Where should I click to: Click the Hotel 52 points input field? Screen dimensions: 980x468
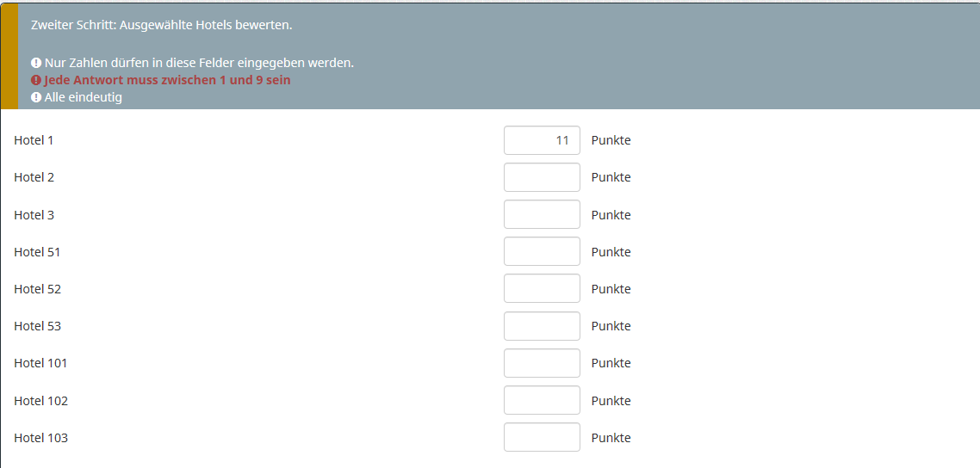pyautogui.click(x=542, y=288)
